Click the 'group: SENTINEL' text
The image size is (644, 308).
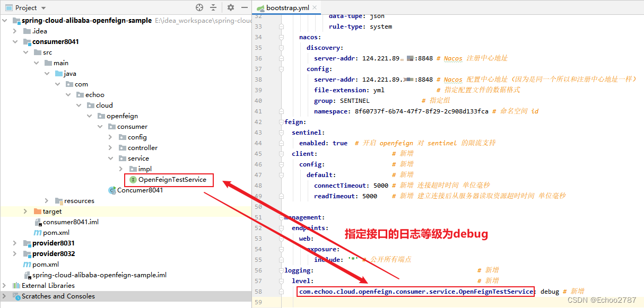[x=342, y=101]
